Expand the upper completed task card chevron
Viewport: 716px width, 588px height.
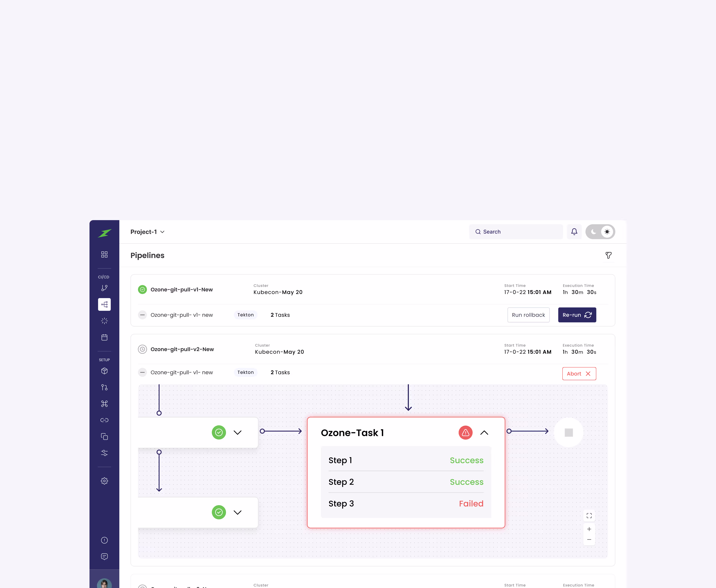238,433
